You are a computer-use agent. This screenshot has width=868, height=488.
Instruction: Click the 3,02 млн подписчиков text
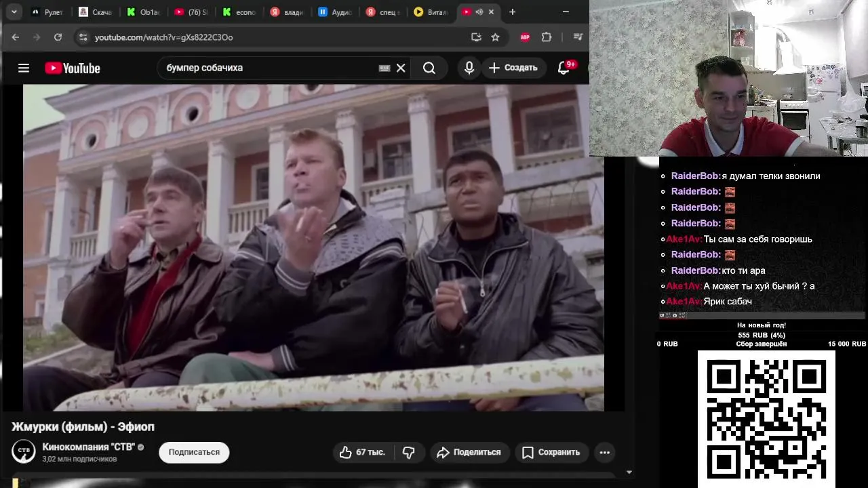[x=79, y=459]
